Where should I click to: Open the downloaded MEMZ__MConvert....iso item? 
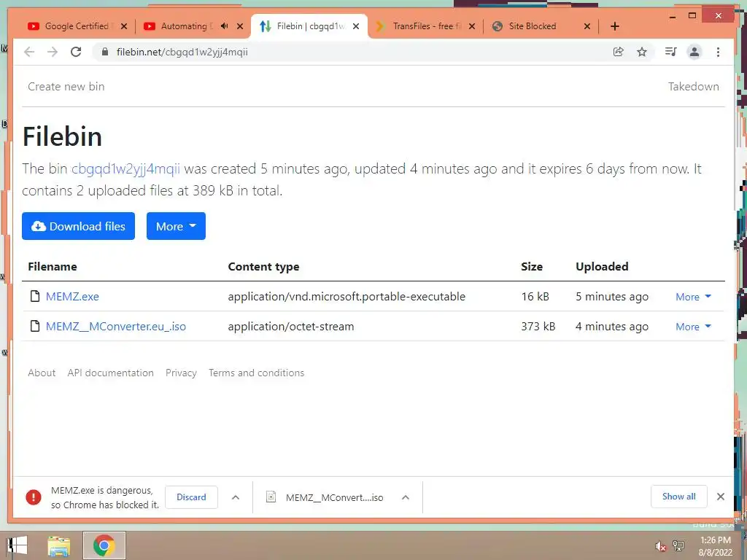[325, 497]
